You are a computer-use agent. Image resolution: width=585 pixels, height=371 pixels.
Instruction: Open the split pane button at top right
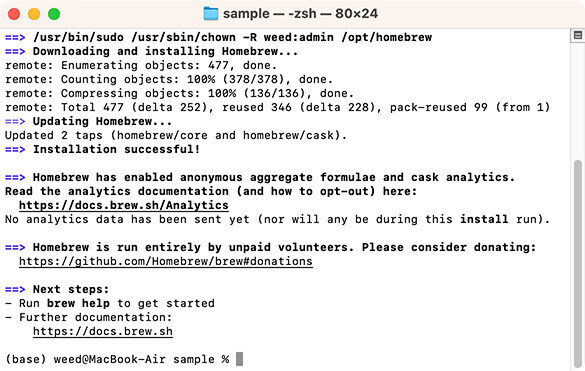click(578, 35)
